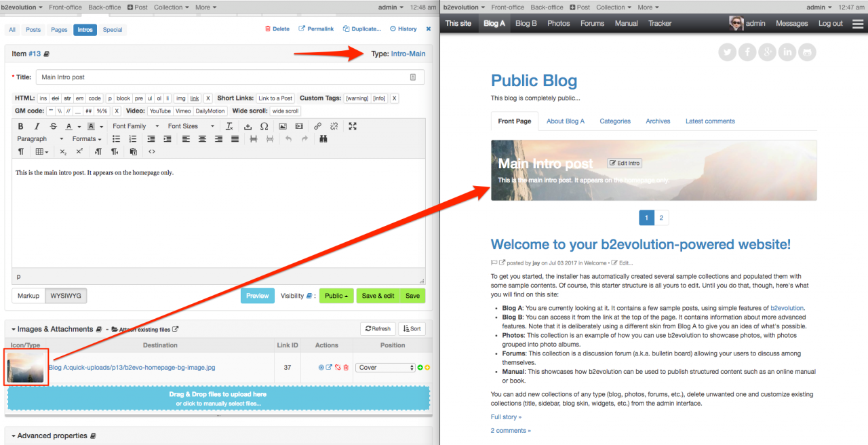This screenshot has height=445, width=868.
Task: Insert a bullet list in the editor
Action: click(x=116, y=139)
